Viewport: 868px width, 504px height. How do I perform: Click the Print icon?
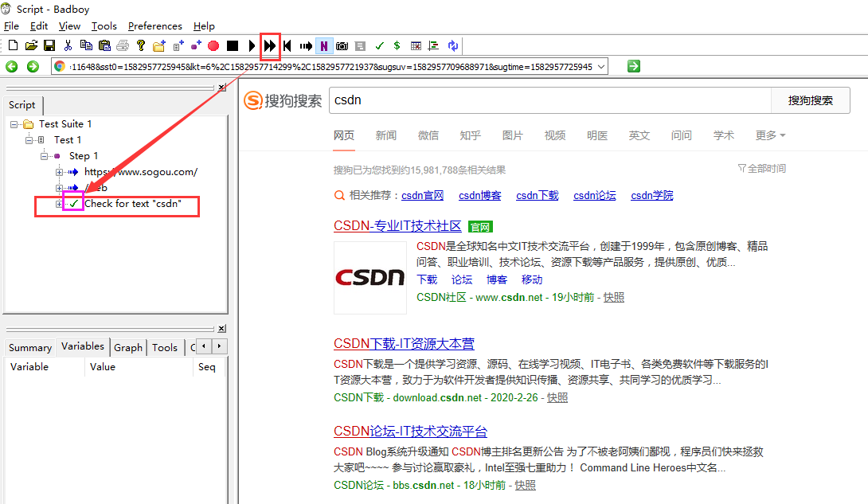tap(123, 45)
